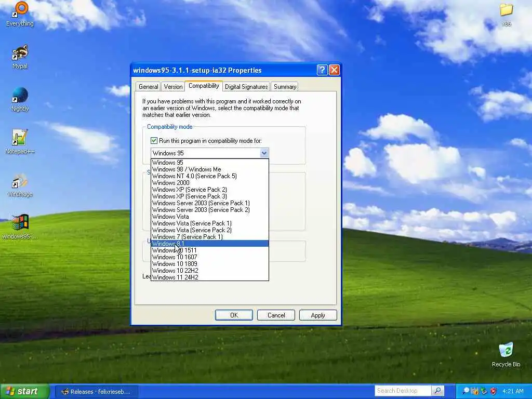Click the help question mark title button

click(322, 70)
